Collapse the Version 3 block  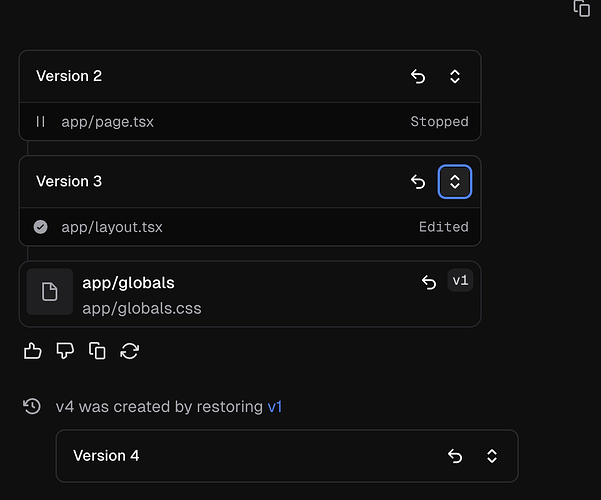(x=455, y=182)
